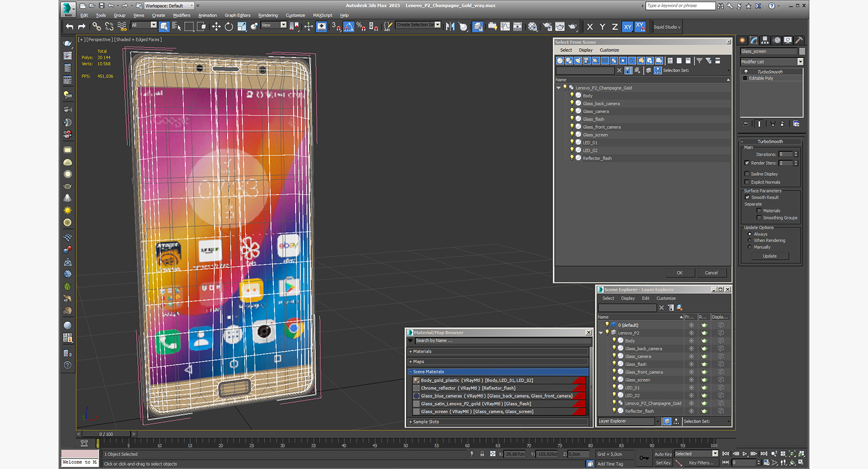Toggle the Percent Snap icon
Image resolution: width=868 pixels, height=469 pixels.
[361, 26]
